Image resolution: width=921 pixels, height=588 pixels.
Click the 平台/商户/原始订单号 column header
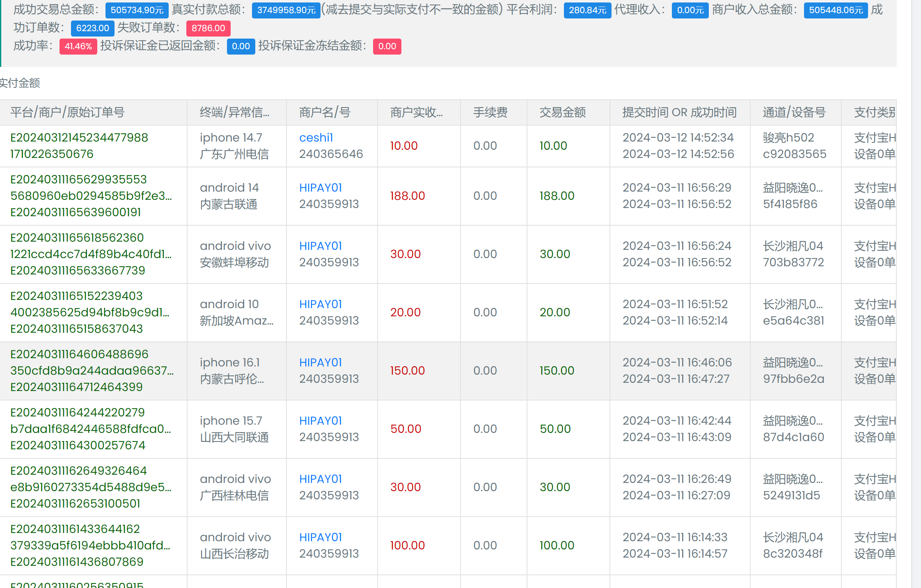coord(67,112)
